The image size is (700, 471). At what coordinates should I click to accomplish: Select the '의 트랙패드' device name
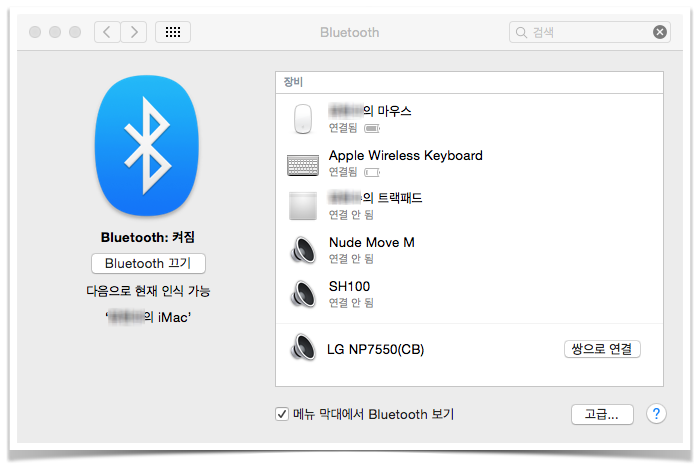click(375, 197)
